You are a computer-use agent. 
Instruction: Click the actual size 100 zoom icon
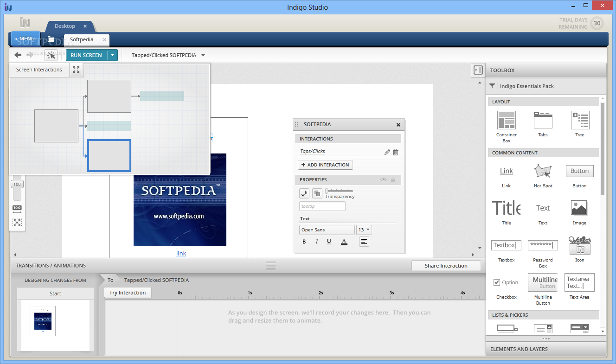click(x=17, y=209)
